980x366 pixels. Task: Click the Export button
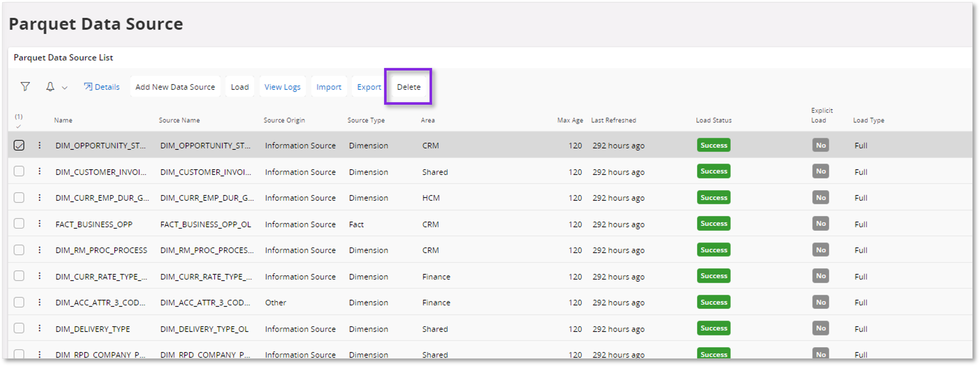tap(369, 87)
